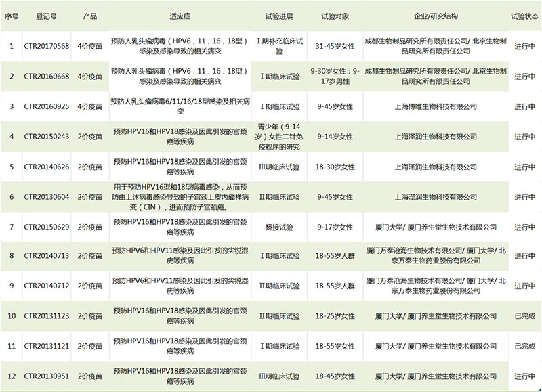Click the 桥接试验 cell

(279, 227)
